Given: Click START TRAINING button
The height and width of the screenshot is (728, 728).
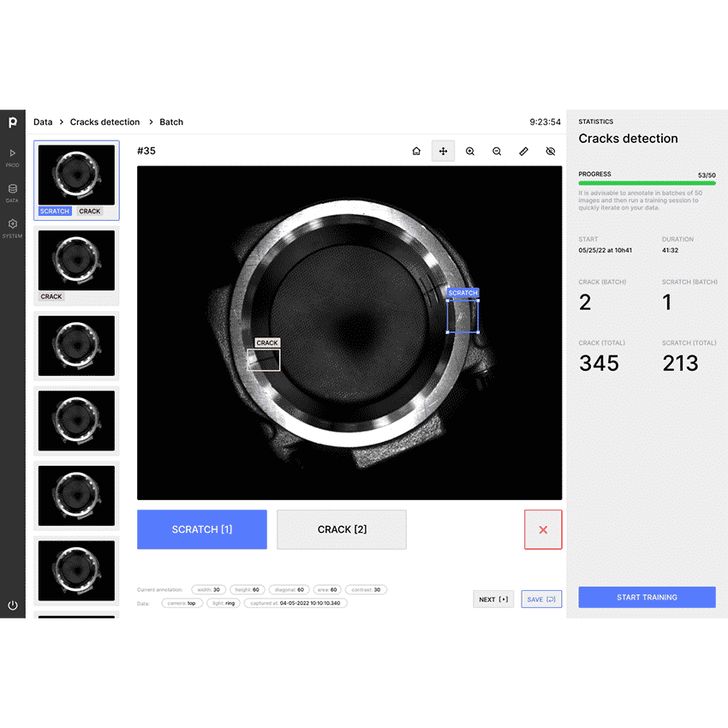Looking at the screenshot, I should tap(647, 597).
